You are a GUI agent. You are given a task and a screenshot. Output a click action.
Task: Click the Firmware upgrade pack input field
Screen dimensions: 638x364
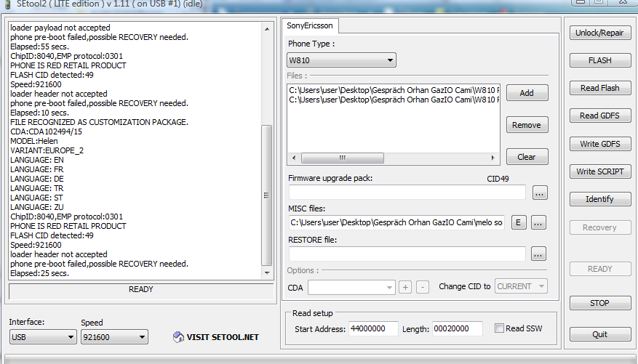point(407,192)
